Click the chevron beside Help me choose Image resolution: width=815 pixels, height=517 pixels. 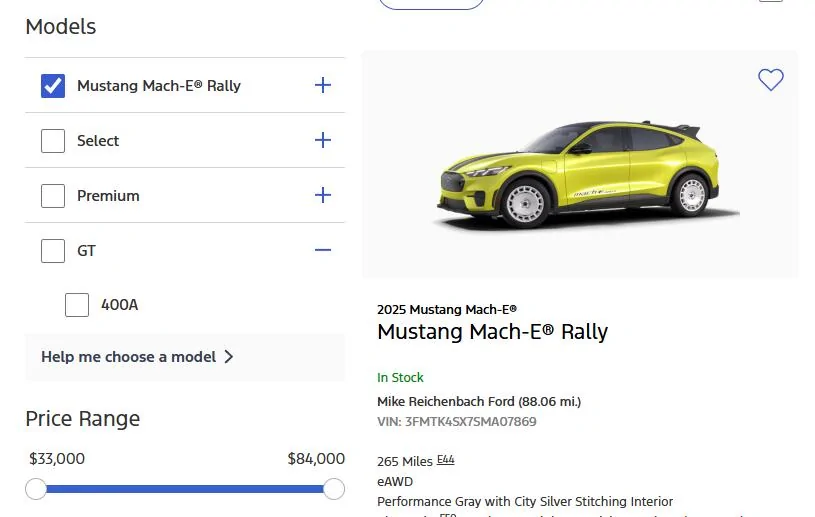[x=229, y=357]
